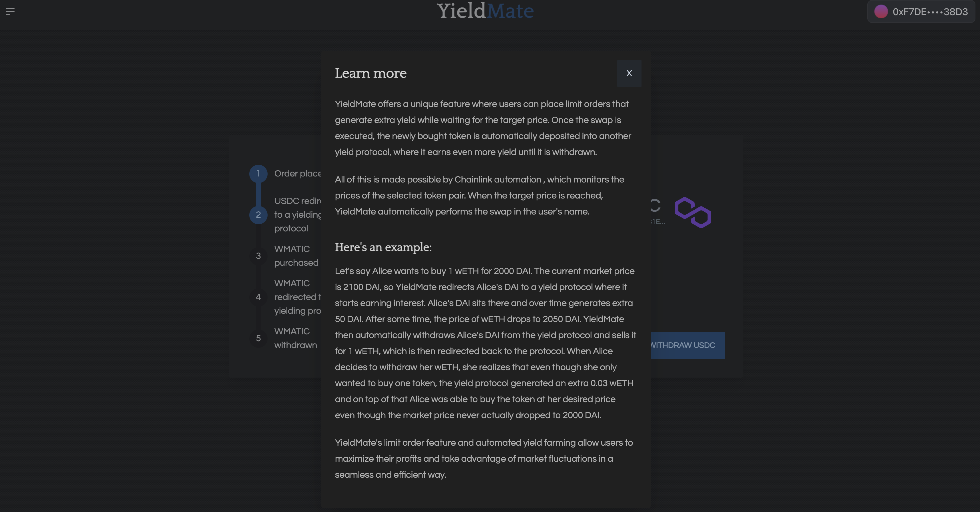Click the USDC redirected step label
Screen dimensions: 980x512
pos(298,215)
